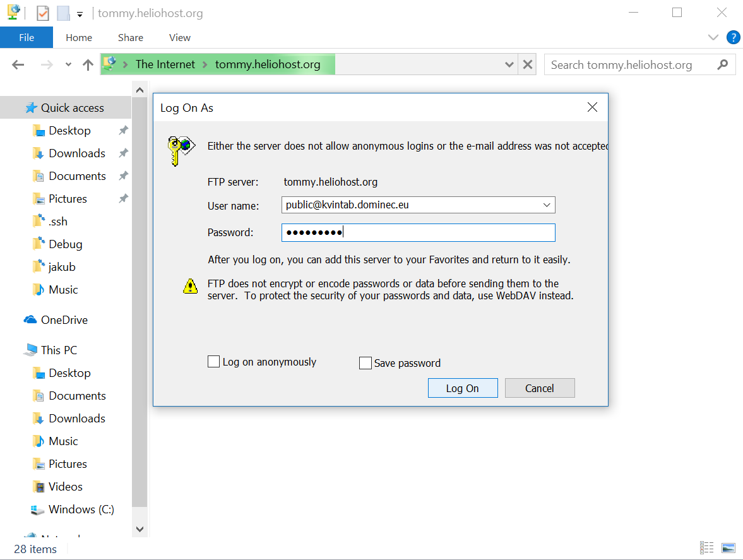Stop loading with the address bar X
The height and width of the screenshot is (560, 743).
pyautogui.click(x=527, y=64)
